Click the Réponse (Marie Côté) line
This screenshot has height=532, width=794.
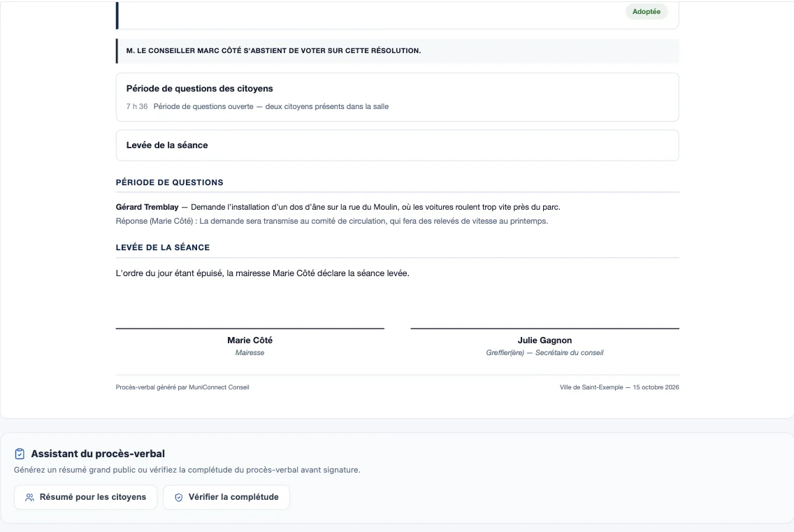332,221
